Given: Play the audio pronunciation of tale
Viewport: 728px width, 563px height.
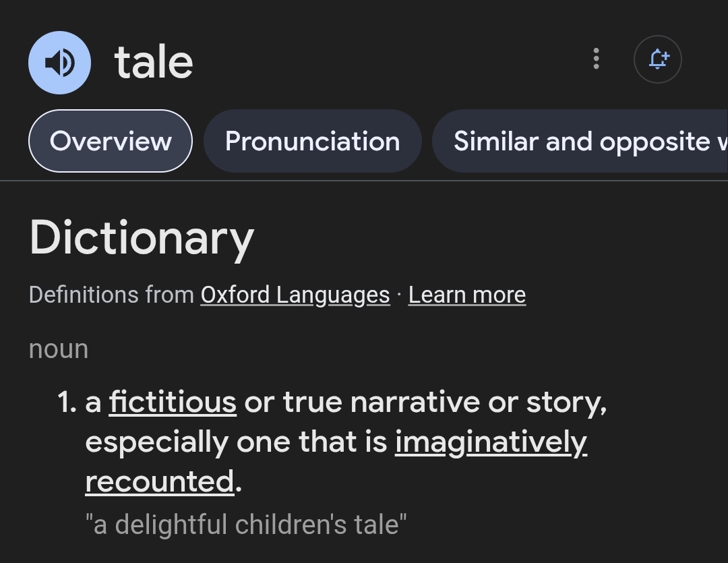Looking at the screenshot, I should point(59,63).
